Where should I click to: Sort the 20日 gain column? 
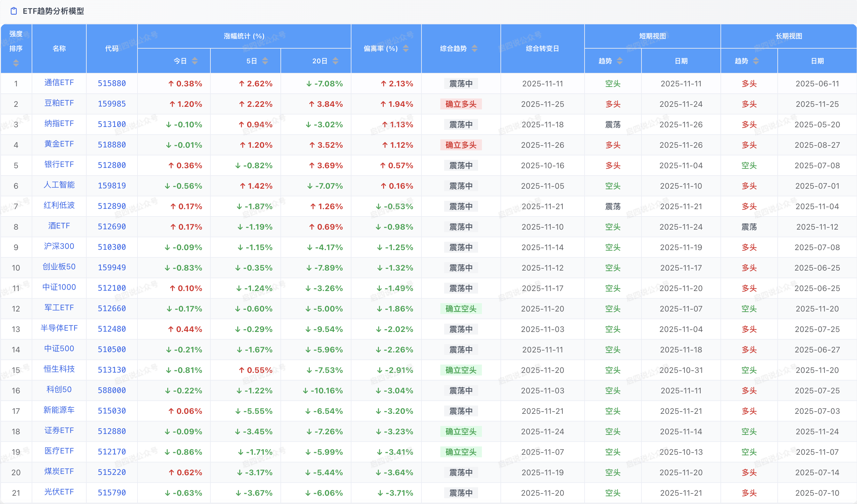click(335, 61)
